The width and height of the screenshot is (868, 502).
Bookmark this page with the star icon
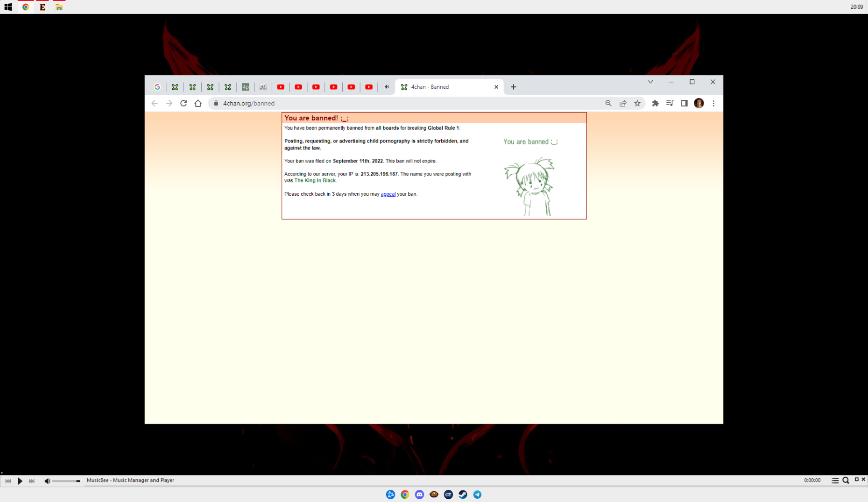tap(637, 103)
